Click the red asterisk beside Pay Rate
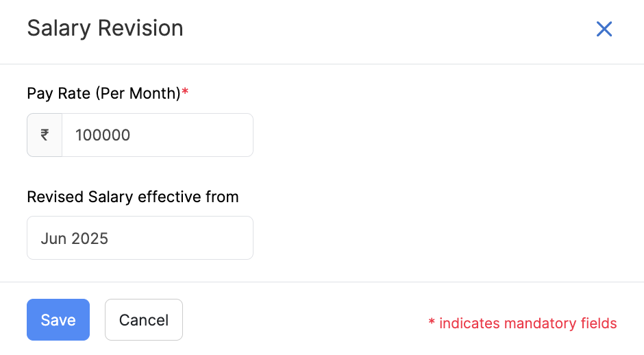Screen dimensions: 644x355 click(185, 92)
